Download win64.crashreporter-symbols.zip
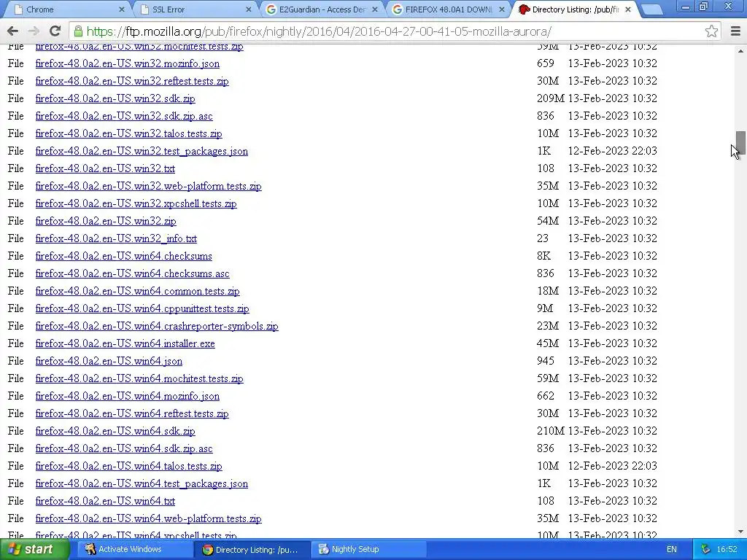 click(x=157, y=326)
